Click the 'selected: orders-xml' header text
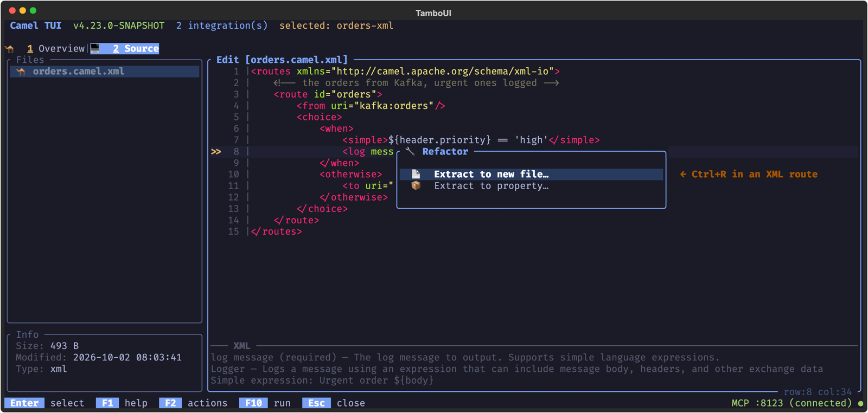The image size is (868, 413). tap(336, 25)
